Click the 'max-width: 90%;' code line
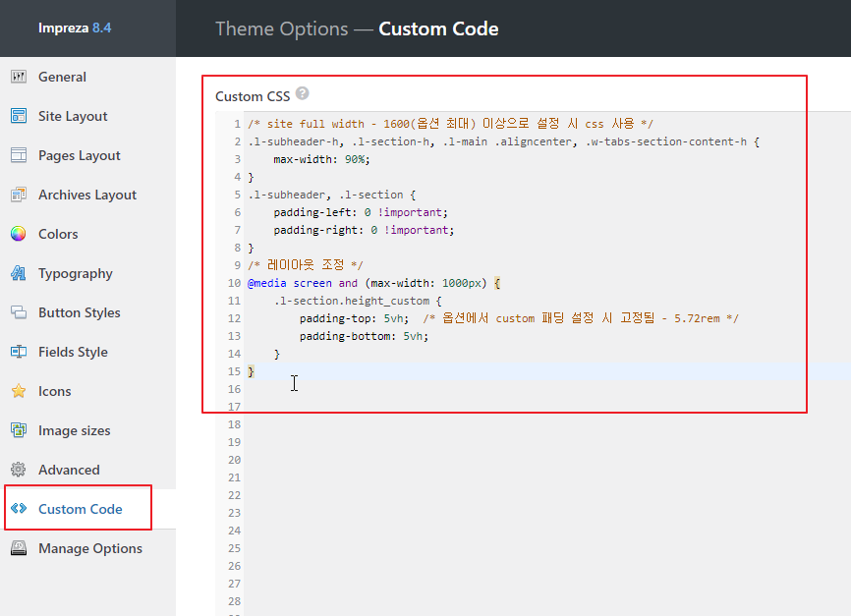This screenshot has height=616, width=851. (321, 159)
